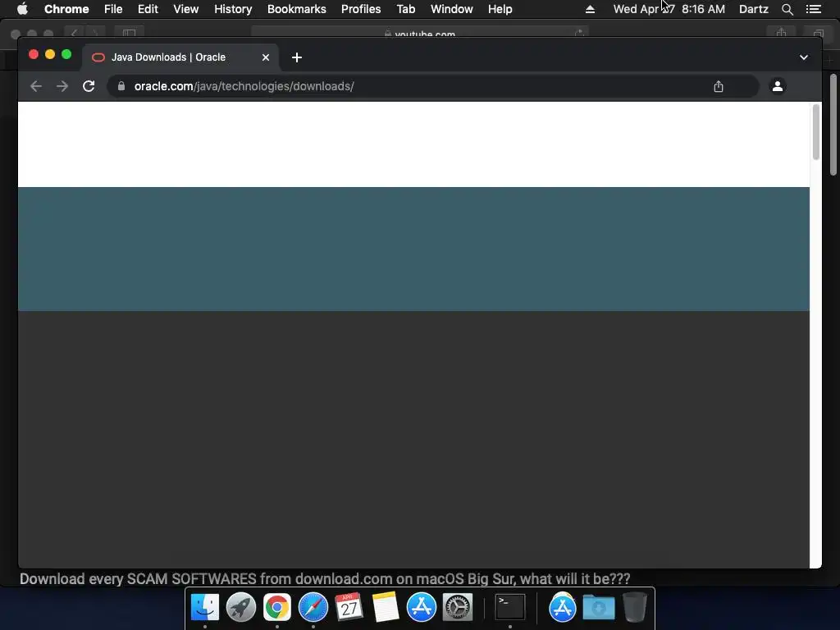Open the Chrome profile avatar menu
This screenshot has height=630, width=840.
(x=778, y=85)
